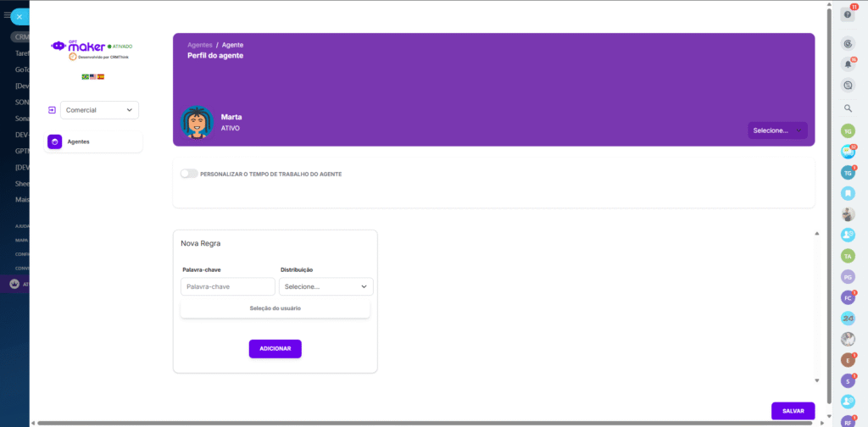Screen dimensions: 868x427
Task: Click the Seleção do usuário field
Action: click(x=275, y=308)
